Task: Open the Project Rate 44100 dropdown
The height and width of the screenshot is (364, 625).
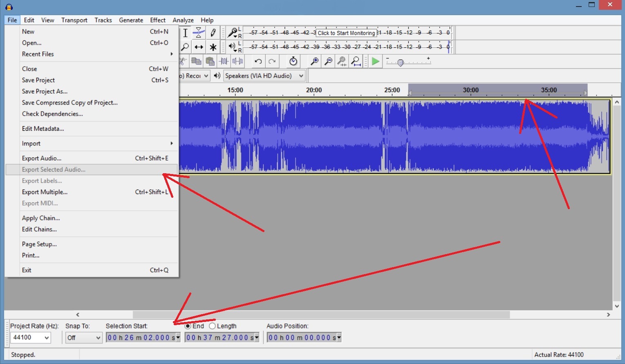Action: pos(47,337)
